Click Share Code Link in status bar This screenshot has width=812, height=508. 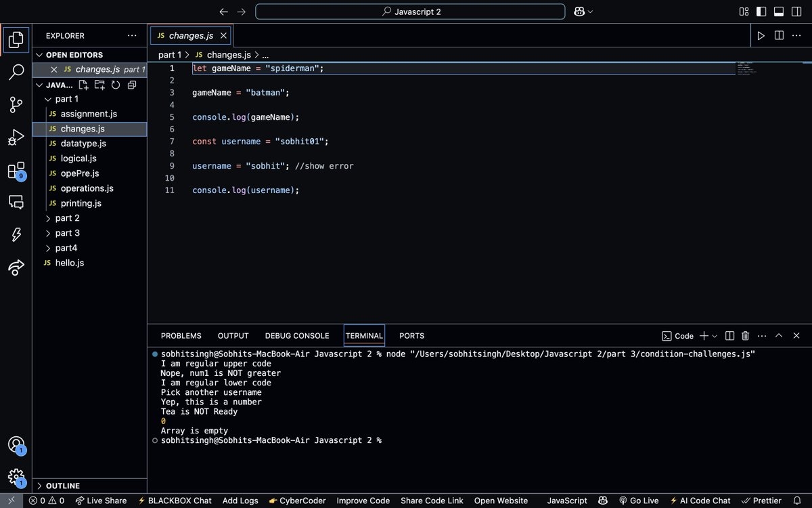click(x=432, y=501)
